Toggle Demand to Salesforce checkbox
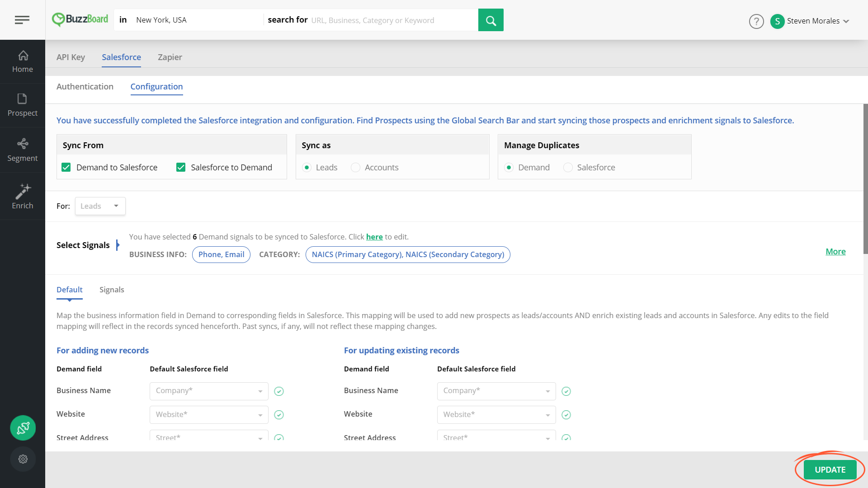 point(66,168)
